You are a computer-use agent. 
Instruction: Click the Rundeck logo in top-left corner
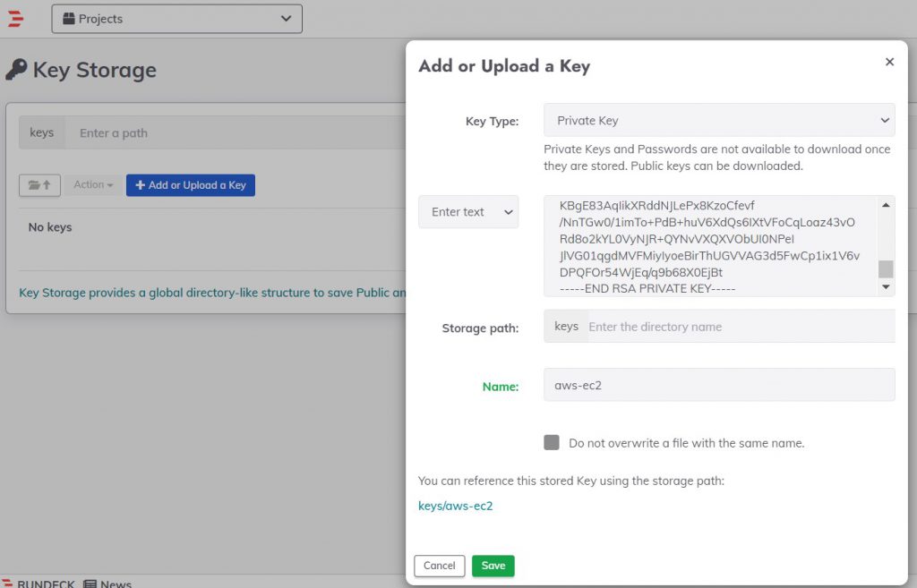coord(15,19)
